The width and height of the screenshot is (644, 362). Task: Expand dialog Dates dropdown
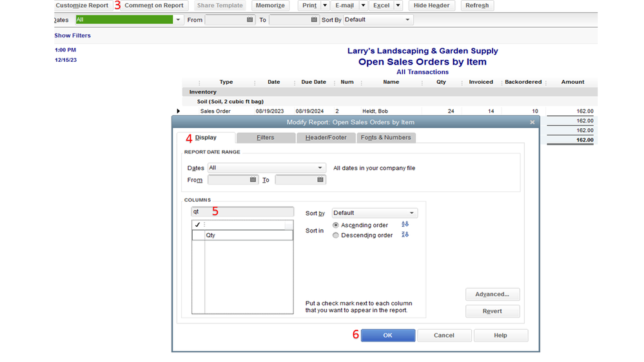point(320,168)
